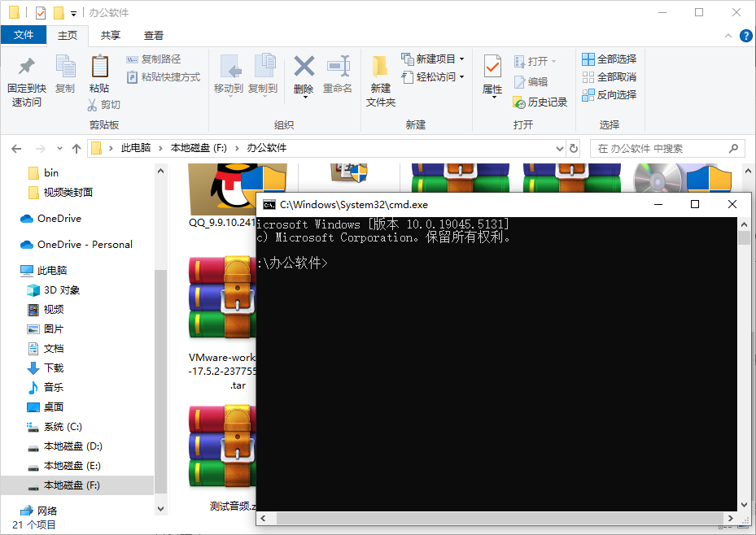The width and height of the screenshot is (756, 535).
Task: Click the Delete red X icon
Action: coord(304,67)
